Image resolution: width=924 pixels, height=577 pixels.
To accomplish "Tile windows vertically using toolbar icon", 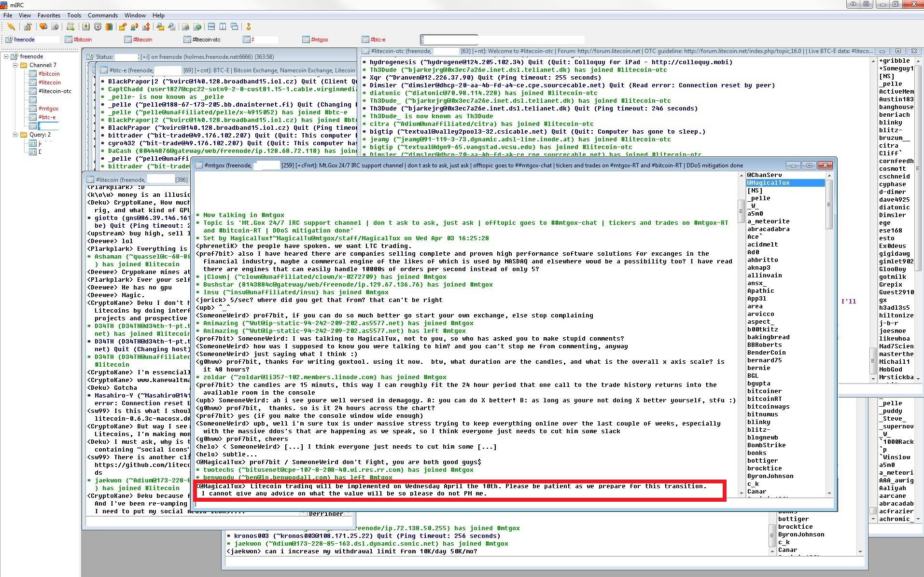I will 223,27.
